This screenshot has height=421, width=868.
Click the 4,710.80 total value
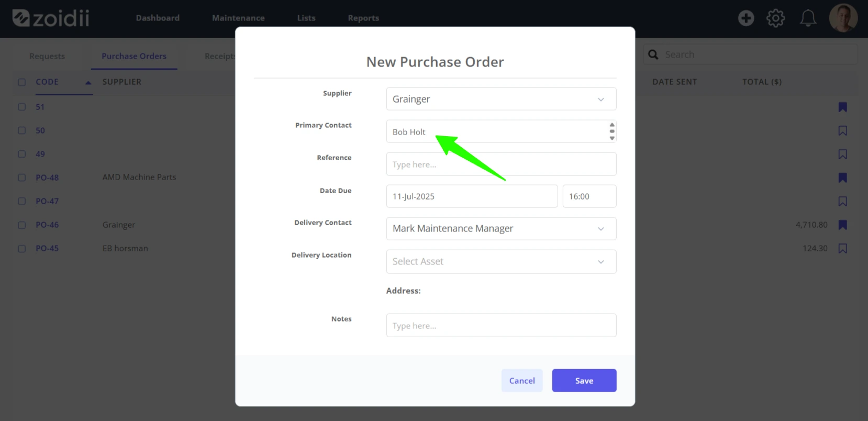[x=811, y=225]
